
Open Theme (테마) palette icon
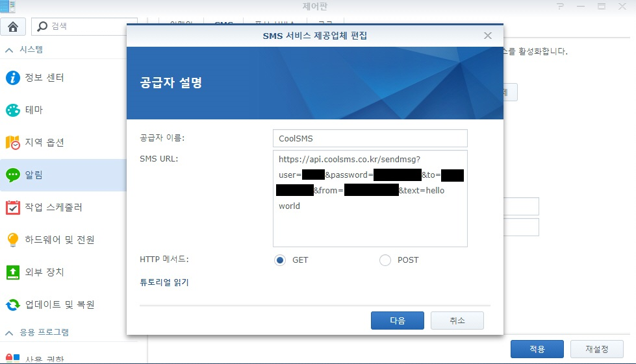[13, 110]
